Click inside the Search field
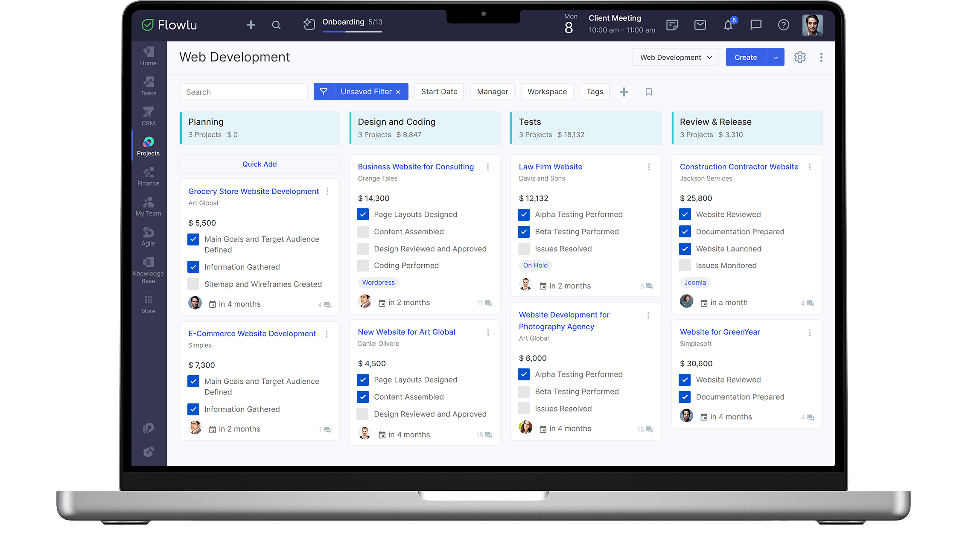Viewport: 980px width, 543px height. pos(243,91)
